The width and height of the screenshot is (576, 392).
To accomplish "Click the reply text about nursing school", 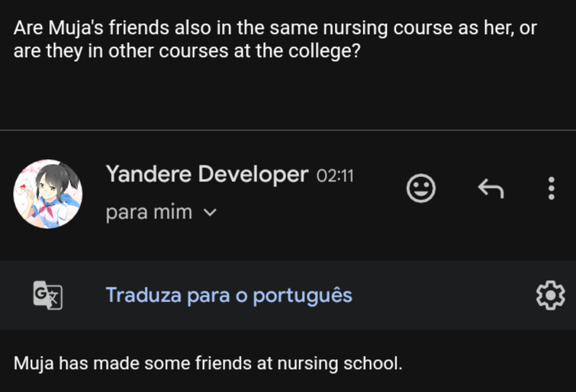I will coord(208,363).
